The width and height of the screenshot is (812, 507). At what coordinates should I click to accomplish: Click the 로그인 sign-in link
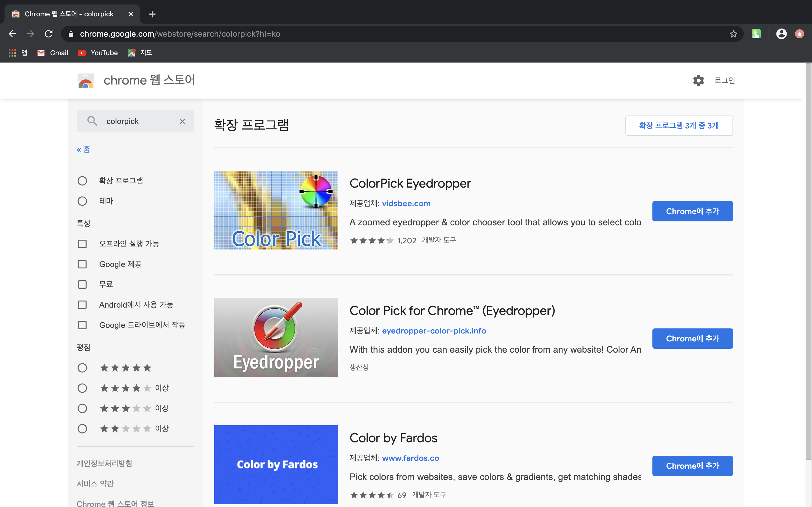pos(724,81)
